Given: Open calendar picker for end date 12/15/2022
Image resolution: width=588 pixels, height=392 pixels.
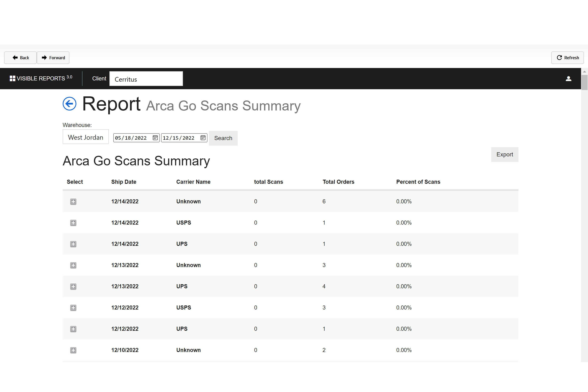Looking at the screenshot, I should pos(203,138).
